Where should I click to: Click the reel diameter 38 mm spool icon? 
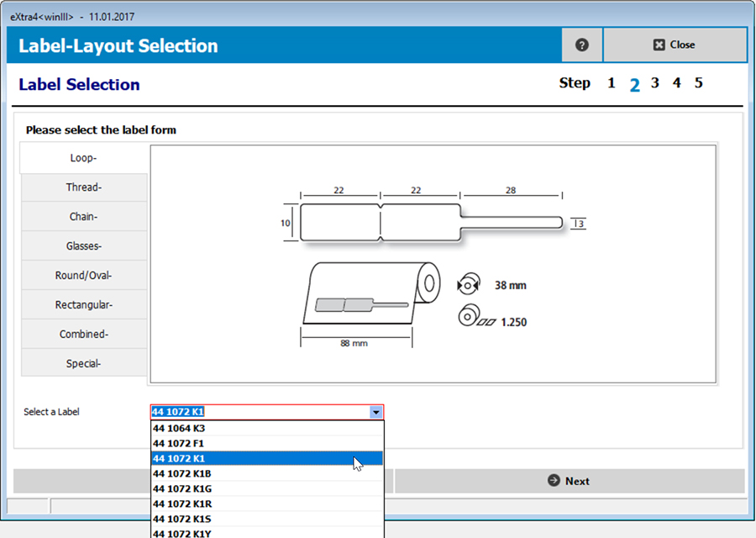(467, 285)
